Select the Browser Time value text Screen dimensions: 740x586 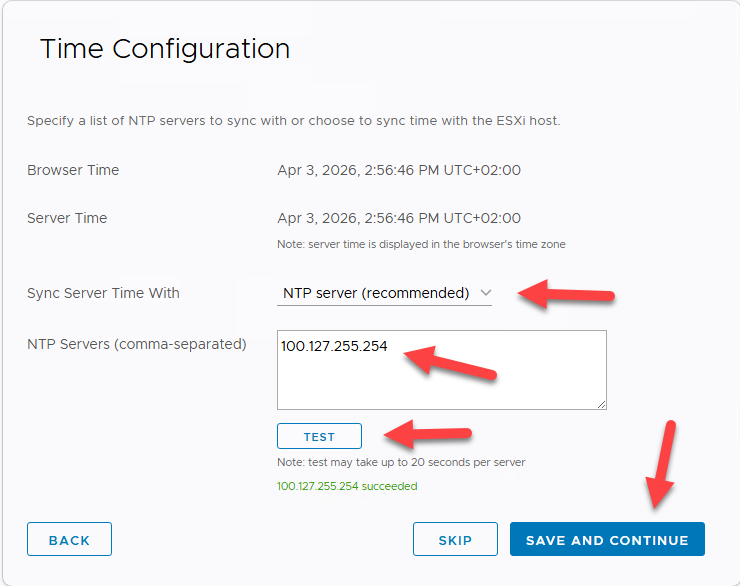pyautogui.click(x=399, y=170)
